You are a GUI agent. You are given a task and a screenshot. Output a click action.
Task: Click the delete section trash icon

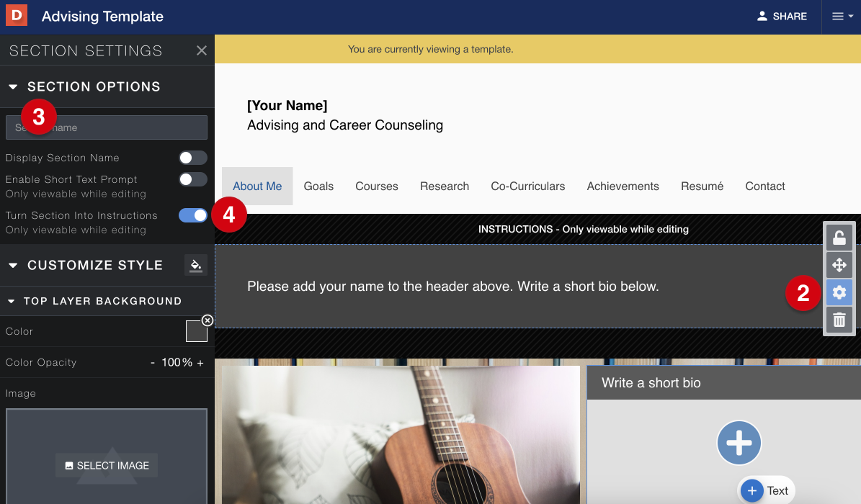tap(839, 320)
